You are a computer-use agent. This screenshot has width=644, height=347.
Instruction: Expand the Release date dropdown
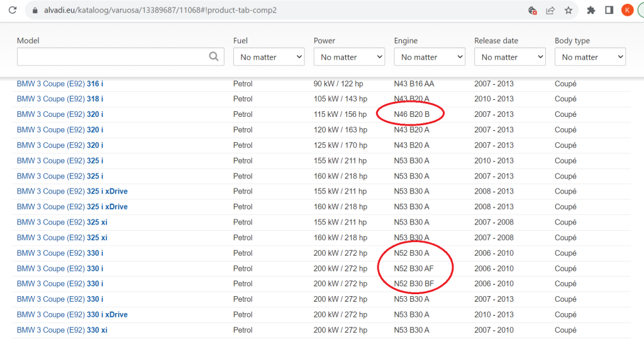click(x=509, y=57)
